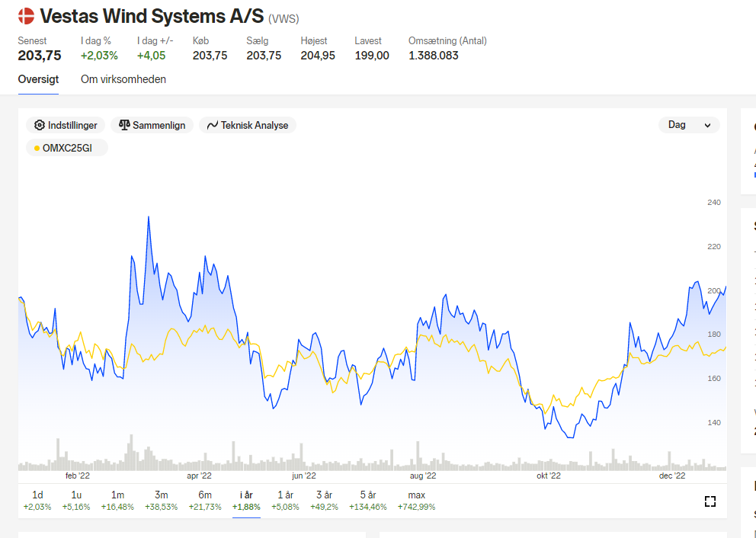
Task: Click the aug '22 axis label
Action: click(x=423, y=476)
